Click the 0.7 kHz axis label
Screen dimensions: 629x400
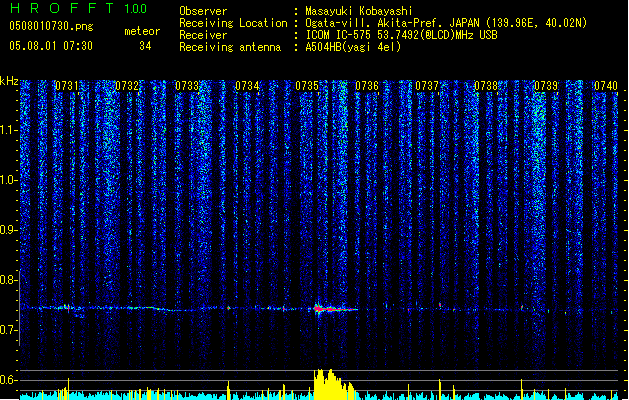pyautogui.click(x=8, y=330)
